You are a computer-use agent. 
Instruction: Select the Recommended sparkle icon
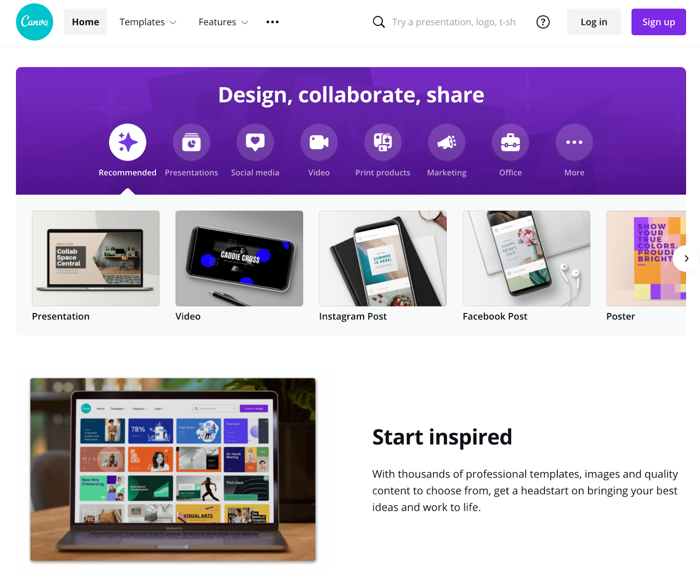coord(127,142)
